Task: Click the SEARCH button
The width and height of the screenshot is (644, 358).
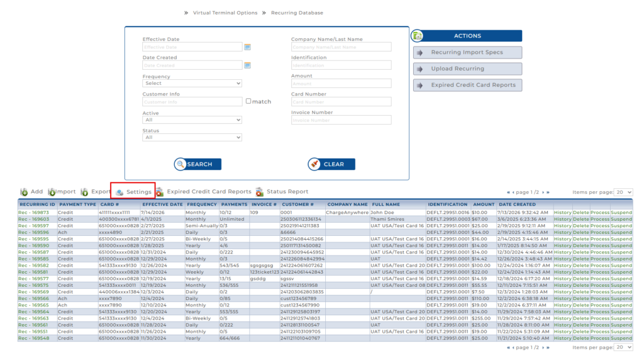Action: pyautogui.click(x=197, y=164)
